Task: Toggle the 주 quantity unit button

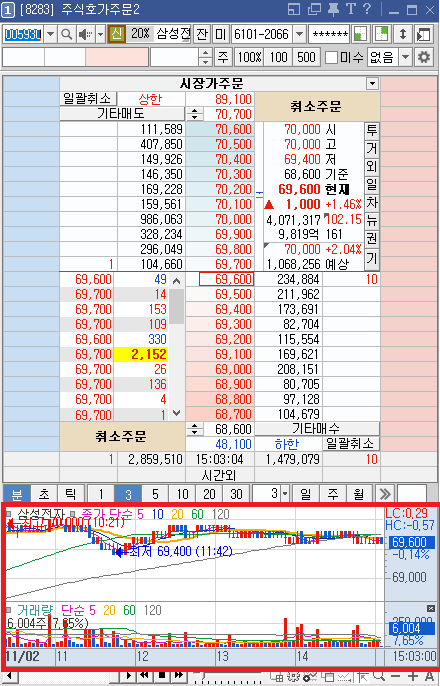Action: tap(223, 57)
